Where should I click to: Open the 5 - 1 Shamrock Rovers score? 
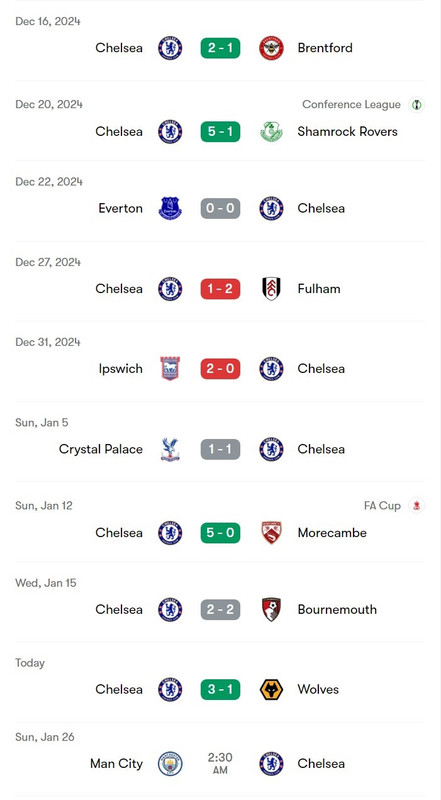click(x=220, y=132)
